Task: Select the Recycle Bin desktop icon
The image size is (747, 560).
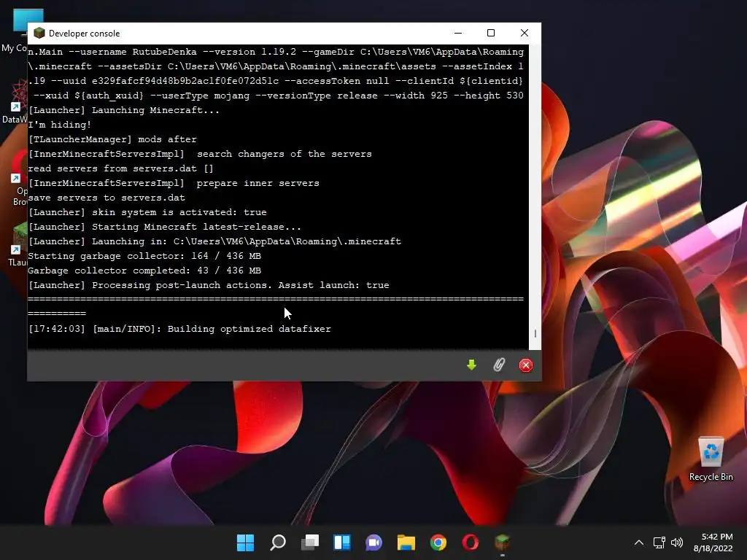Action: coord(711,459)
